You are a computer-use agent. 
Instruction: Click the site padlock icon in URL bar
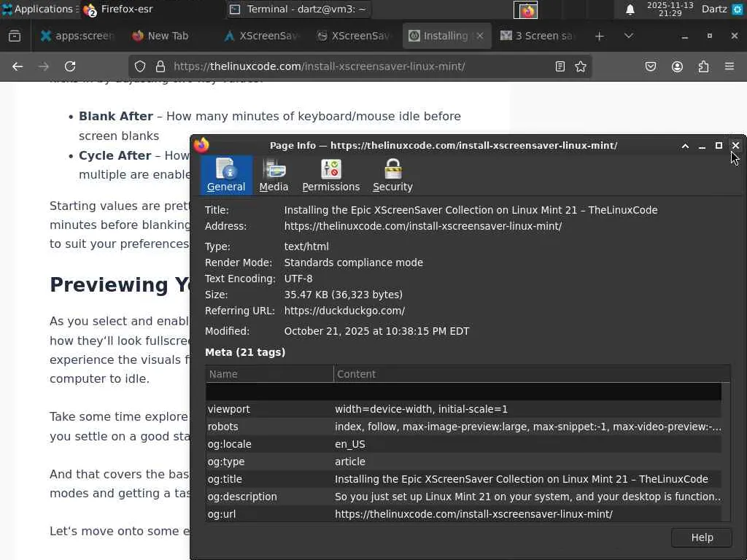click(160, 66)
